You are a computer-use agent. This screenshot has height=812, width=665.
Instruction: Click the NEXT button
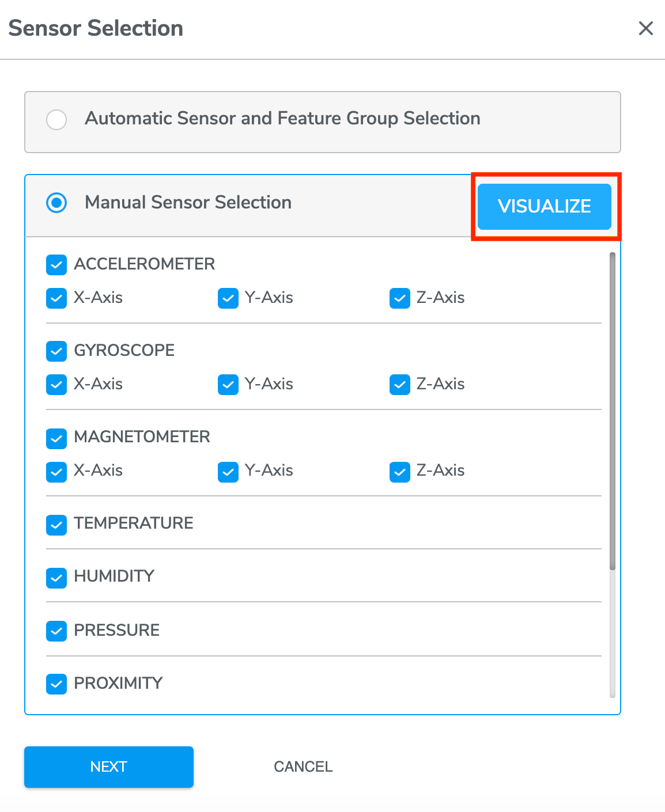click(x=109, y=767)
